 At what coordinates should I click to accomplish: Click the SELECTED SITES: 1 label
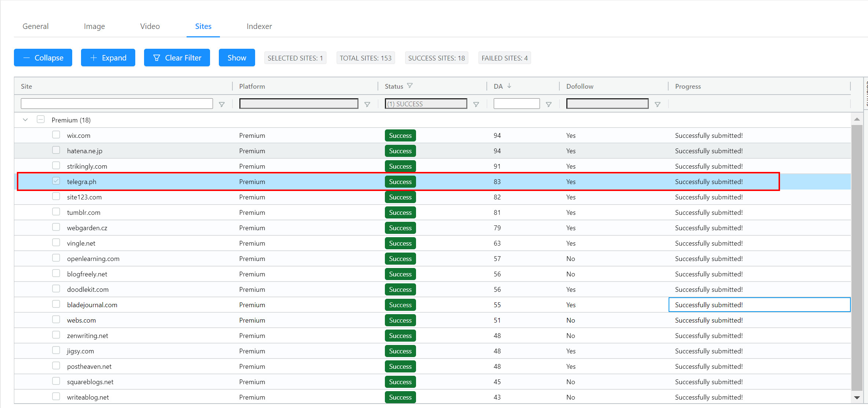pos(295,58)
